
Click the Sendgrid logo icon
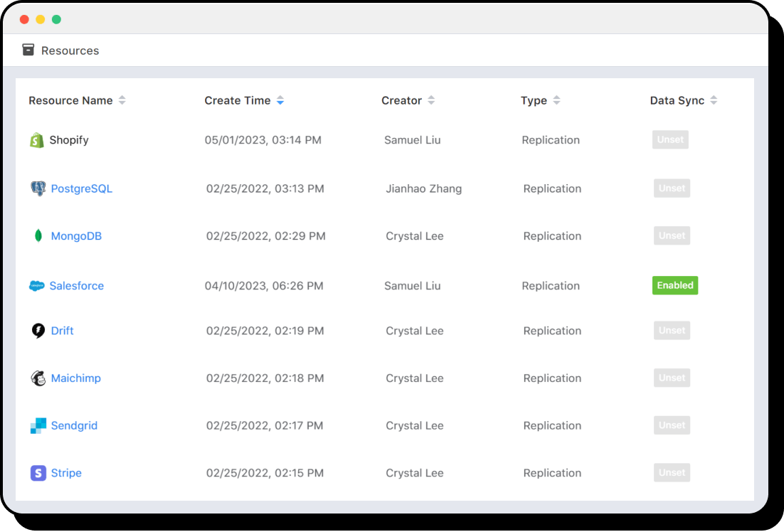tap(38, 426)
